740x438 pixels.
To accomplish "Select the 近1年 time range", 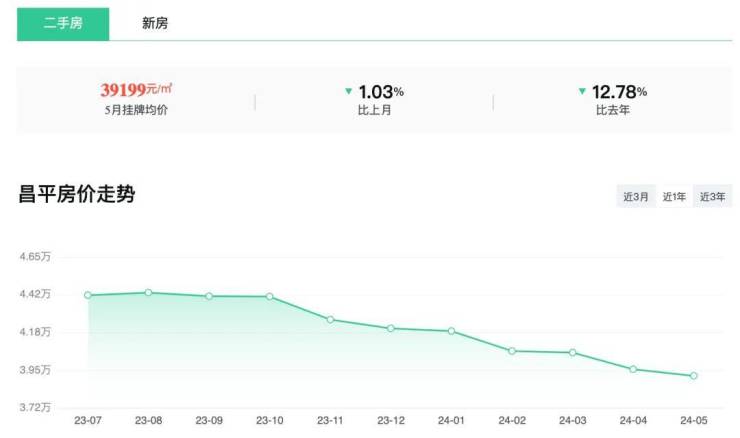I will 674,197.
